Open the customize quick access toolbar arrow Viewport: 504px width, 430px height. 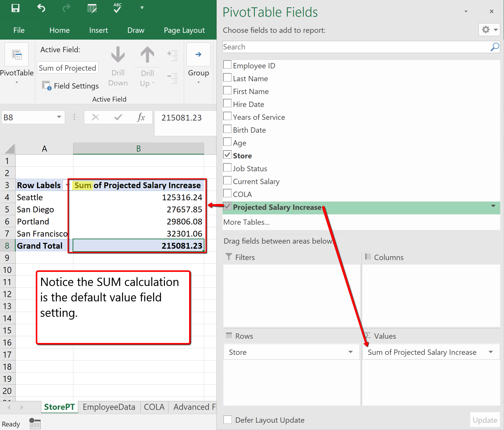click(x=142, y=8)
